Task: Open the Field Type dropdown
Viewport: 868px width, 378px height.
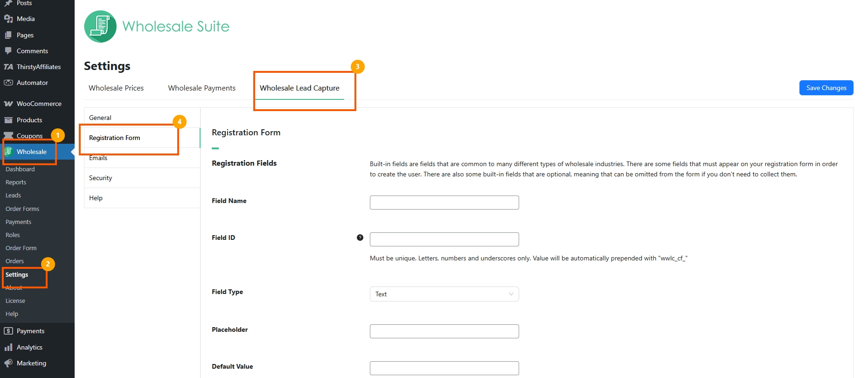Action: (x=444, y=294)
